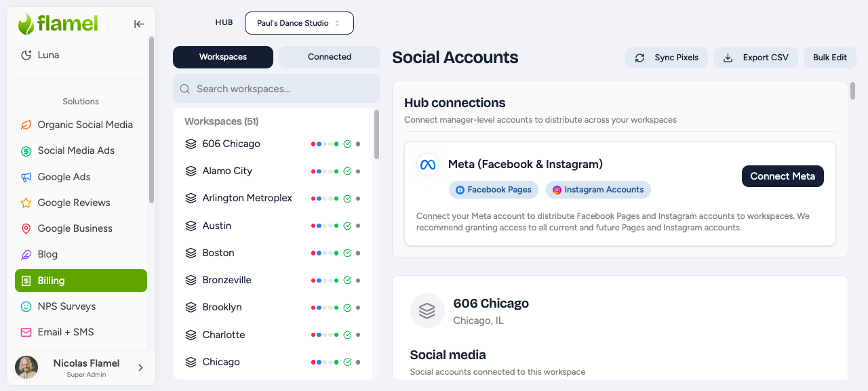Click the main panel scrollbar
868x391 pixels.
click(x=852, y=91)
